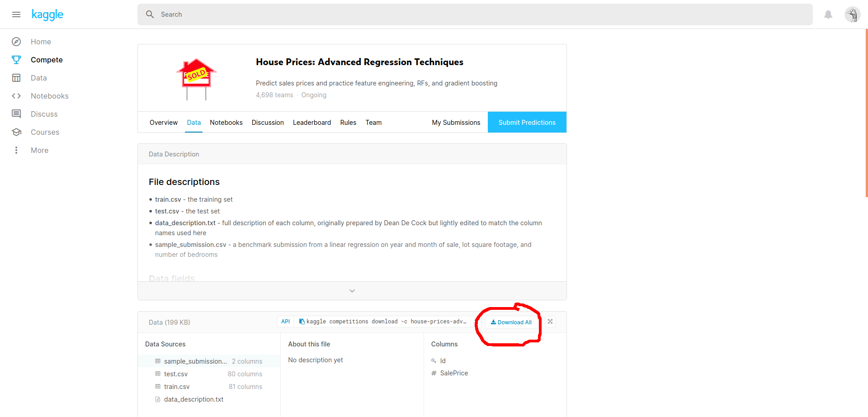The image size is (868, 417).
Task: Click the '4,698 teams' text
Action: pyautogui.click(x=274, y=95)
